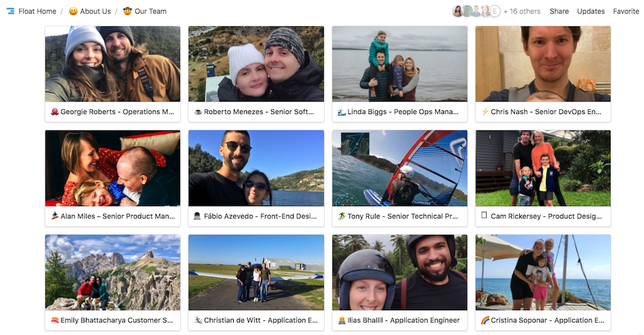644x335 pixels.
Task: Go to About Us breadcrumb page
Action: point(95,11)
